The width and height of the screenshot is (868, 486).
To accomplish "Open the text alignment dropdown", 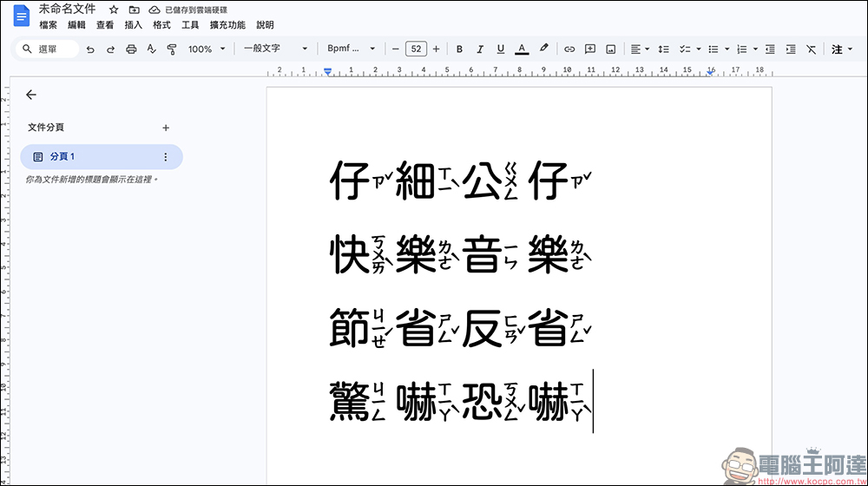I will point(640,49).
